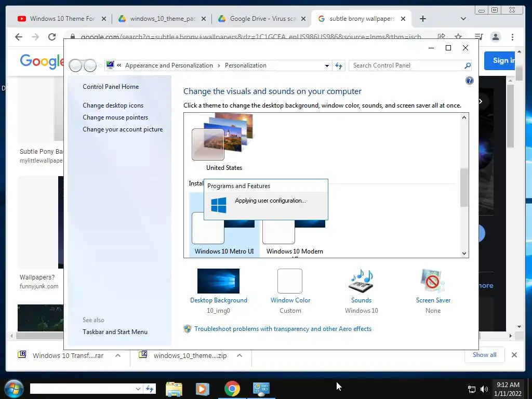Close the Chrome downloads bar

pos(514,355)
